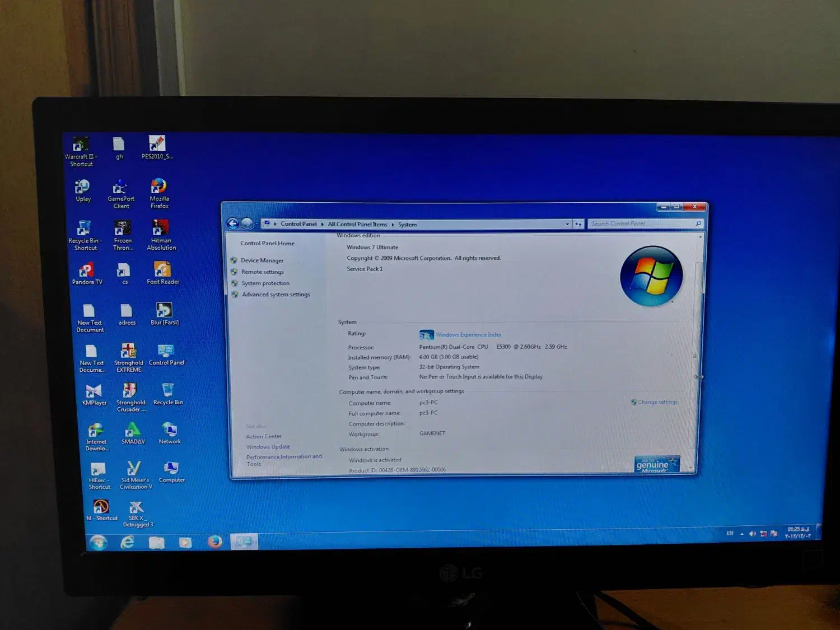The width and height of the screenshot is (840, 630).
Task: Select the "Windows 7 Ultimate" edition text
Action: pyautogui.click(x=372, y=248)
